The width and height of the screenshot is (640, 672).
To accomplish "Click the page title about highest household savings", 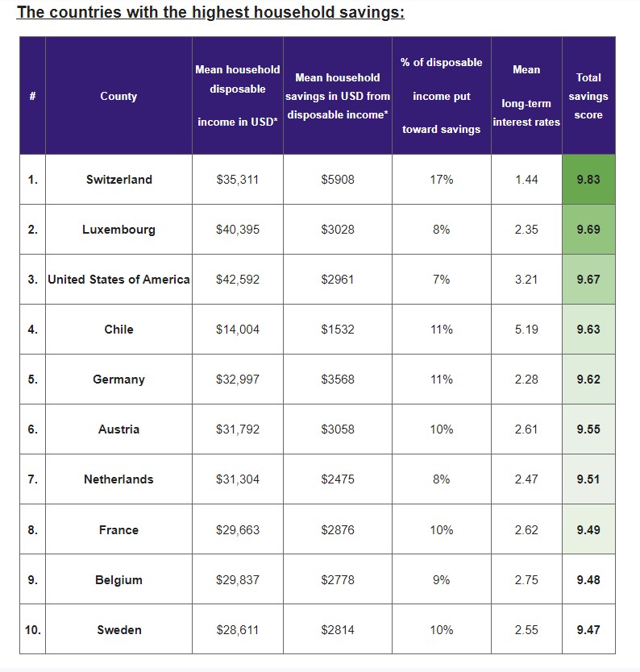I will (210, 13).
